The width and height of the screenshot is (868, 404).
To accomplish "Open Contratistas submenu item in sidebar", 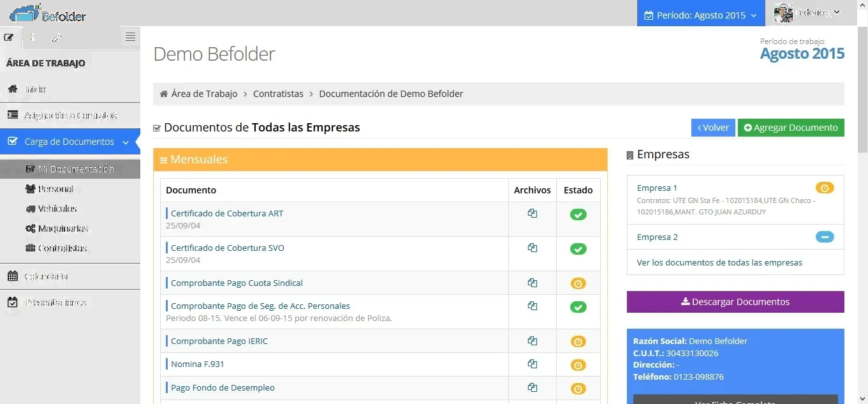I will [x=56, y=248].
